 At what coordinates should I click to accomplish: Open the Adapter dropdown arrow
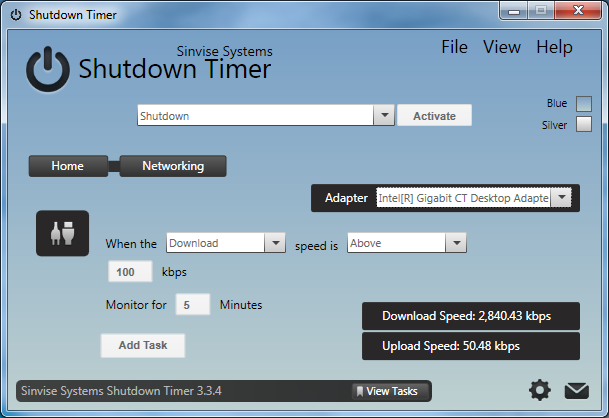click(x=561, y=197)
